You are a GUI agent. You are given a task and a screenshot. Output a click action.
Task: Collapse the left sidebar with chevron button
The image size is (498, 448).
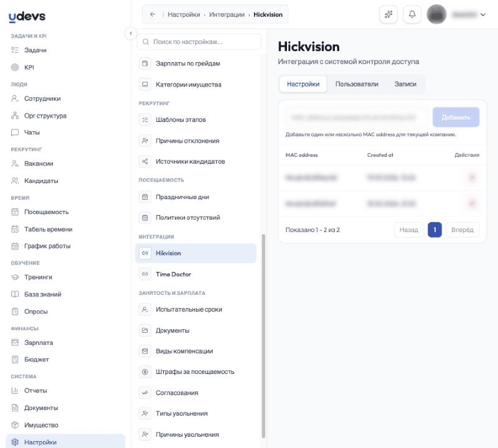pos(131,34)
